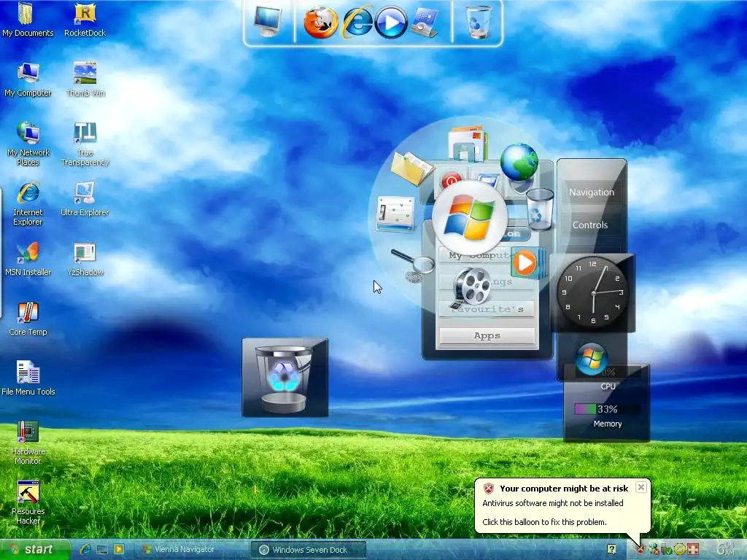
Task: Click the Favourite's button in navigator
Action: [487, 309]
